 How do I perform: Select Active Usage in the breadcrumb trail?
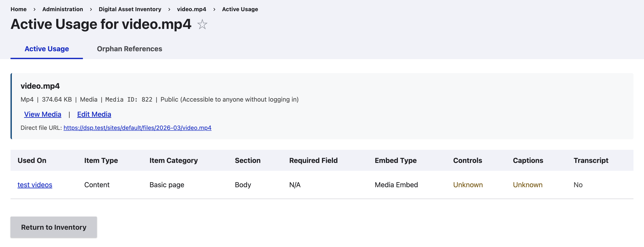point(240,9)
